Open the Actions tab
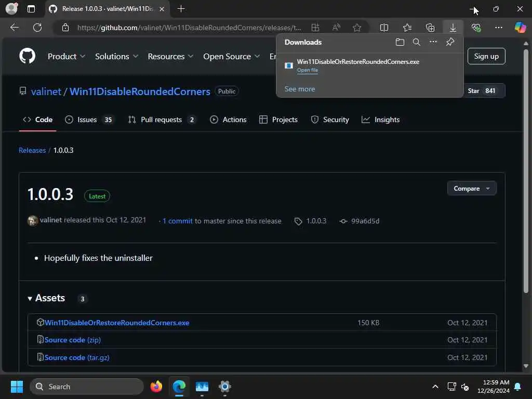The width and height of the screenshot is (532, 399). tap(228, 119)
